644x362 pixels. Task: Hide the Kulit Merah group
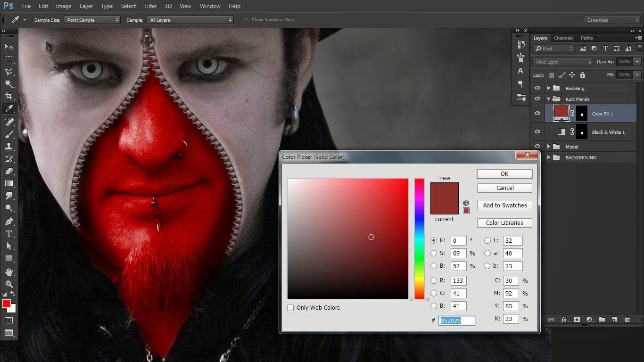537,99
